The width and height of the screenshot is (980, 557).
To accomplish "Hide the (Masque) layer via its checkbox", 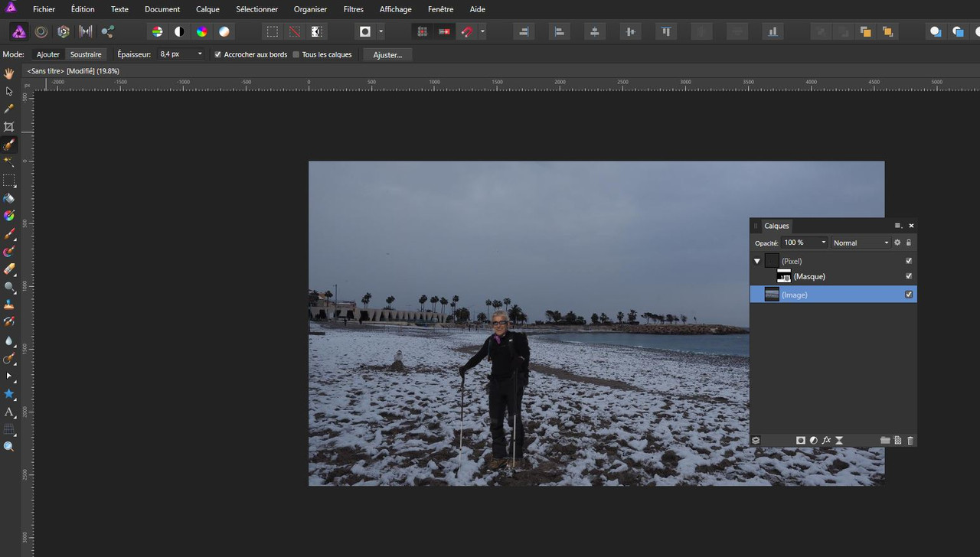I will pyautogui.click(x=909, y=276).
